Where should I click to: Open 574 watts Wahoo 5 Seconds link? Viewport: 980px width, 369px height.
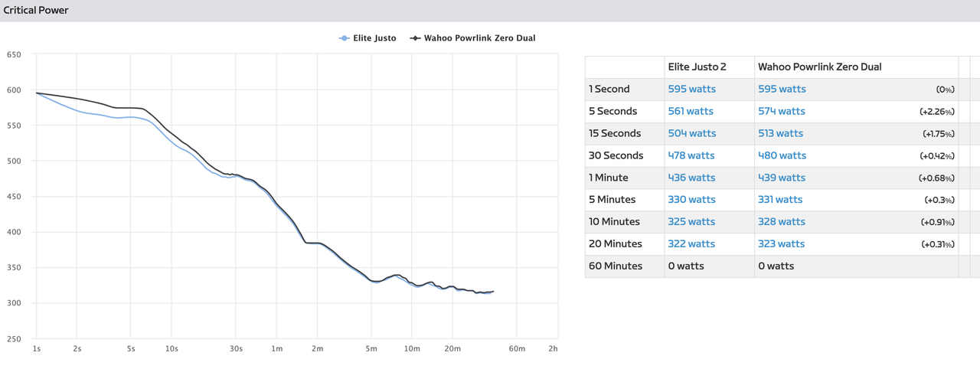tap(782, 111)
